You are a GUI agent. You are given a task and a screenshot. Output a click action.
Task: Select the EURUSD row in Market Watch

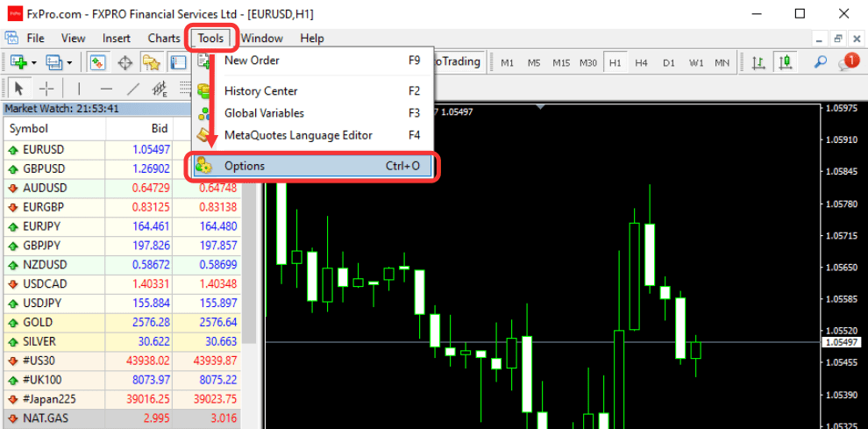tap(123, 149)
